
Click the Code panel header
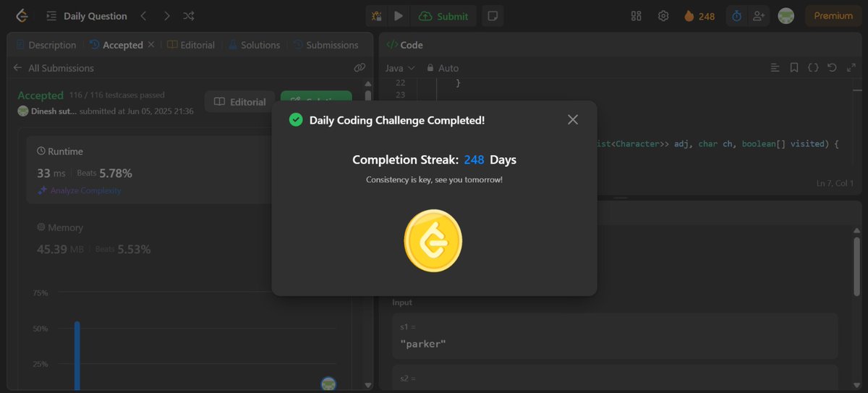pyautogui.click(x=405, y=45)
